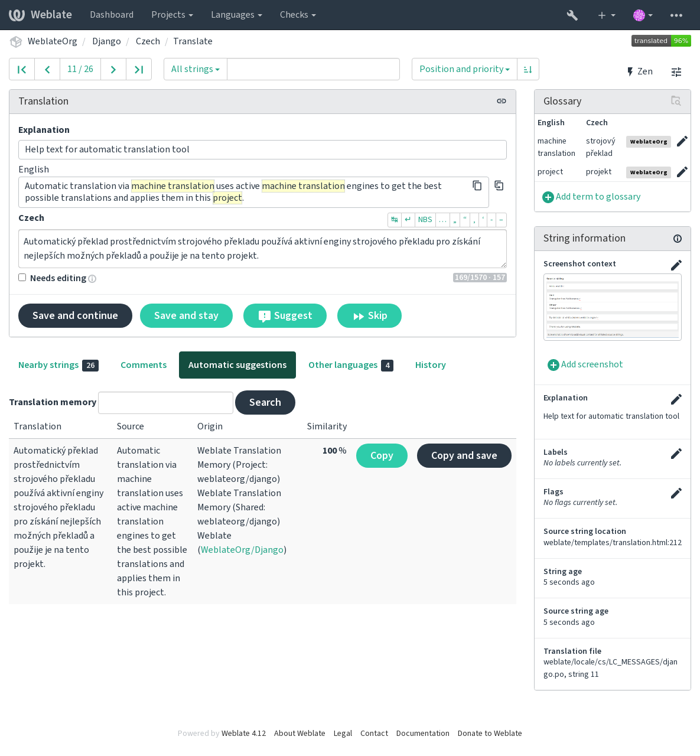The image size is (700, 756).
Task: Focus the Translation memory search field
Action: tap(165, 402)
